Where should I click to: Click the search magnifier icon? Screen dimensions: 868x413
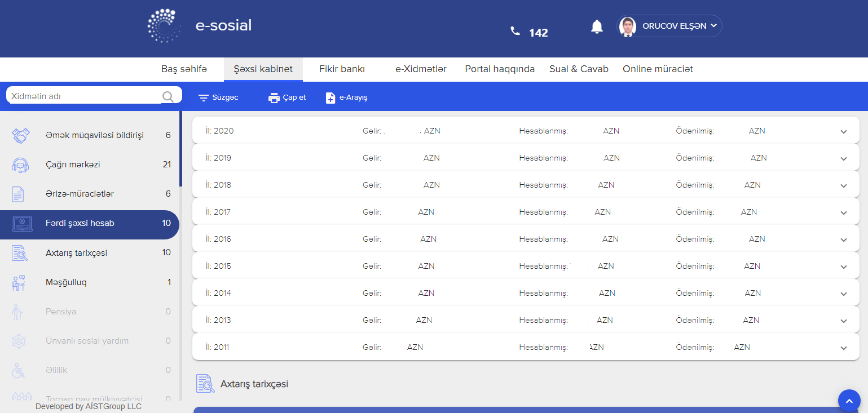coord(168,97)
